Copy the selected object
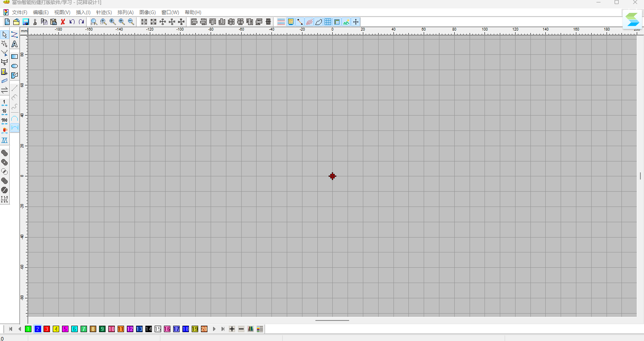The height and width of the screenshot is (341, 644). click(x=44, y=22)
